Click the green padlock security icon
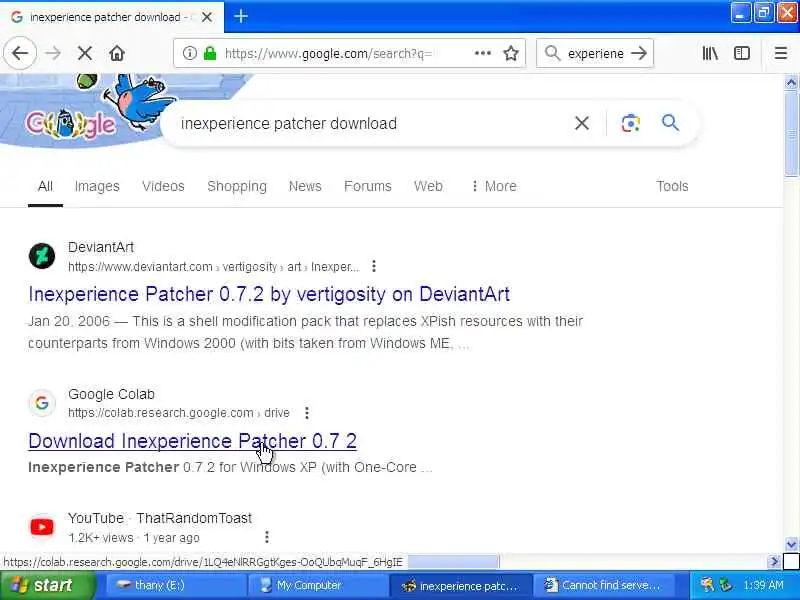800x600 pixels. click(210, 53)
